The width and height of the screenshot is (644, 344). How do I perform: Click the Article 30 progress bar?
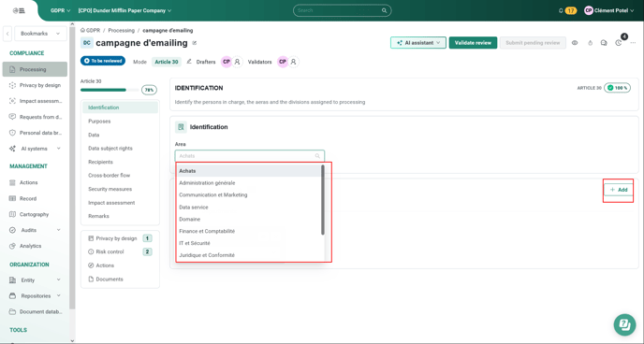pos(110,90)
